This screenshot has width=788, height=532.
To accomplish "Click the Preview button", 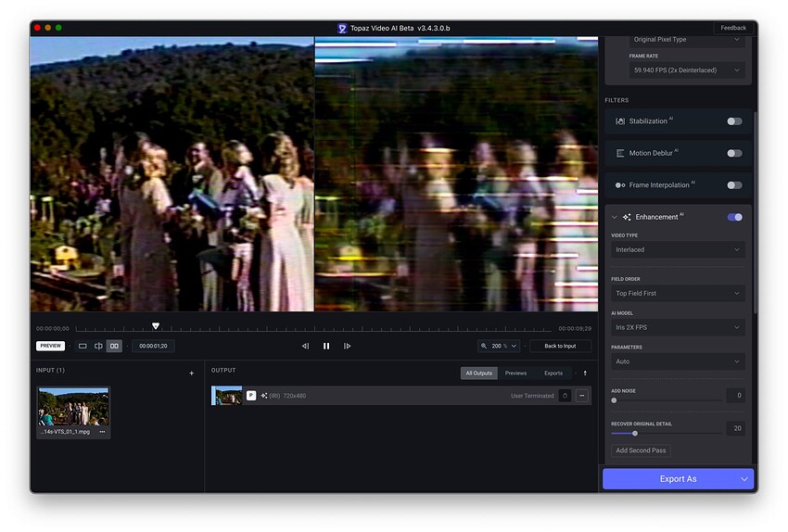I will [51, 346].
